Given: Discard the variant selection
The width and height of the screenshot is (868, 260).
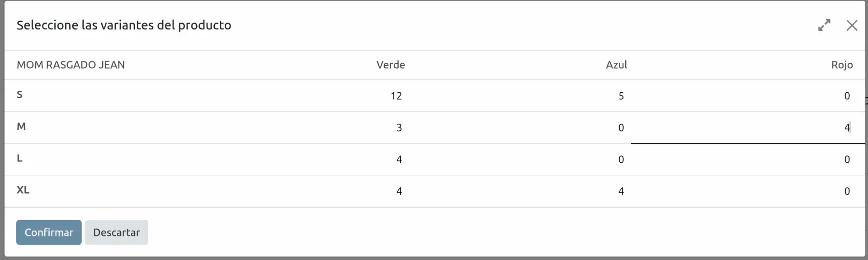Looking at the screenshot, I should point(116,232).
